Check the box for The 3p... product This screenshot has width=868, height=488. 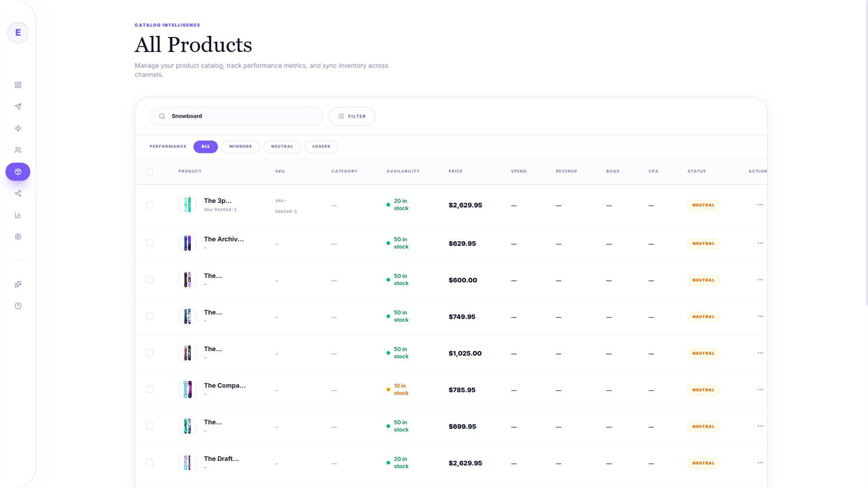[x=150, y=205]
